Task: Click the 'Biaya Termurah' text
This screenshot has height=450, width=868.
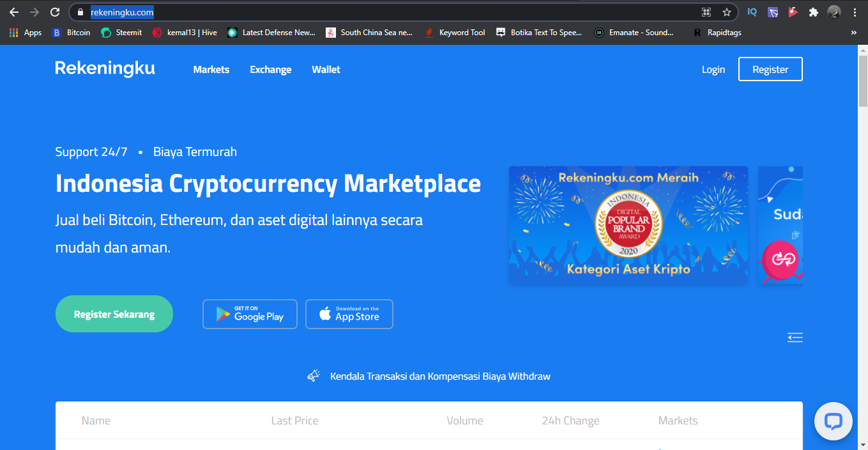Action: 195,152
